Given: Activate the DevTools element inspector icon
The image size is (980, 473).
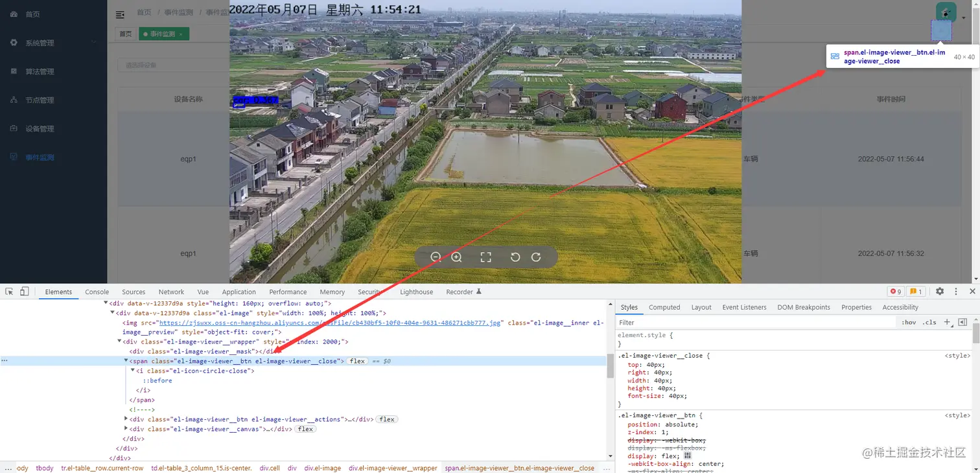Looking at the screenshot, I should coord(9,292).
